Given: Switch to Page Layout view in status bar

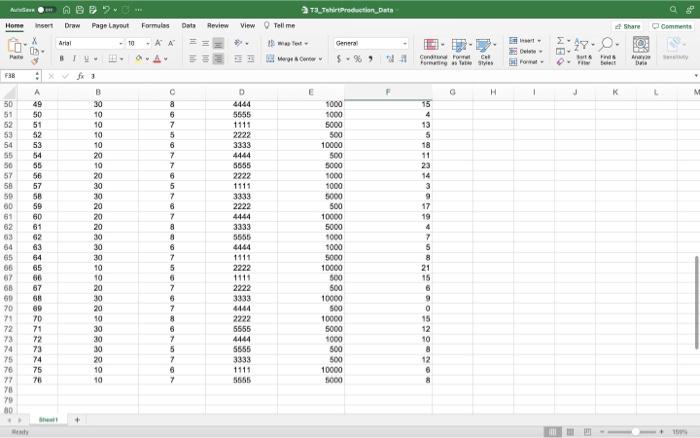Looking at the screenshot, I should click(570, 432).
